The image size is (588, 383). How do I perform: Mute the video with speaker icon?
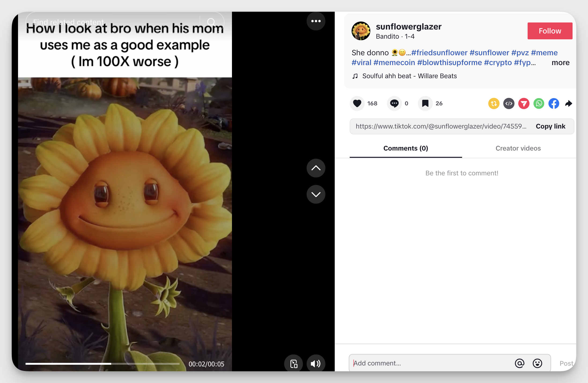316,364
